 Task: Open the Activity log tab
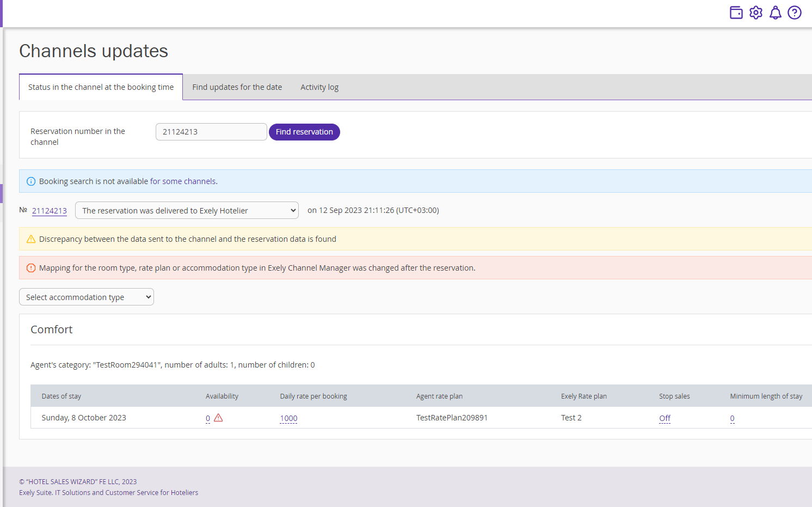click(x=319, y=87)
